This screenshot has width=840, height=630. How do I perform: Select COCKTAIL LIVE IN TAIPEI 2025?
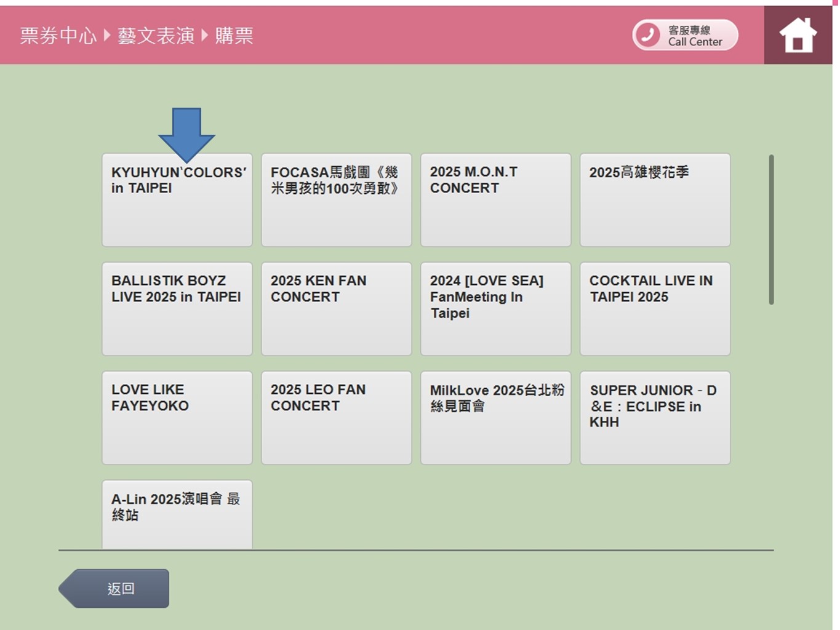point(655,309)
